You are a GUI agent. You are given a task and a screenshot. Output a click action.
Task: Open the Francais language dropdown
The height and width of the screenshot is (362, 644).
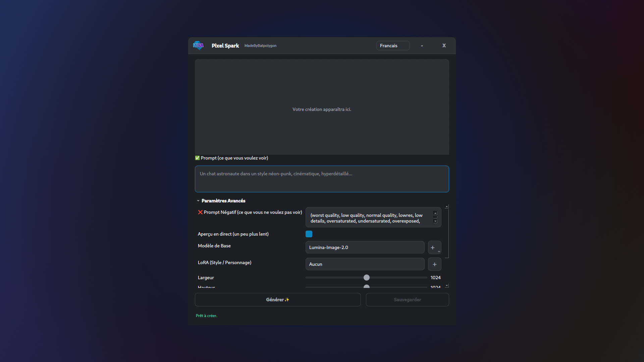tap(393, 46)
